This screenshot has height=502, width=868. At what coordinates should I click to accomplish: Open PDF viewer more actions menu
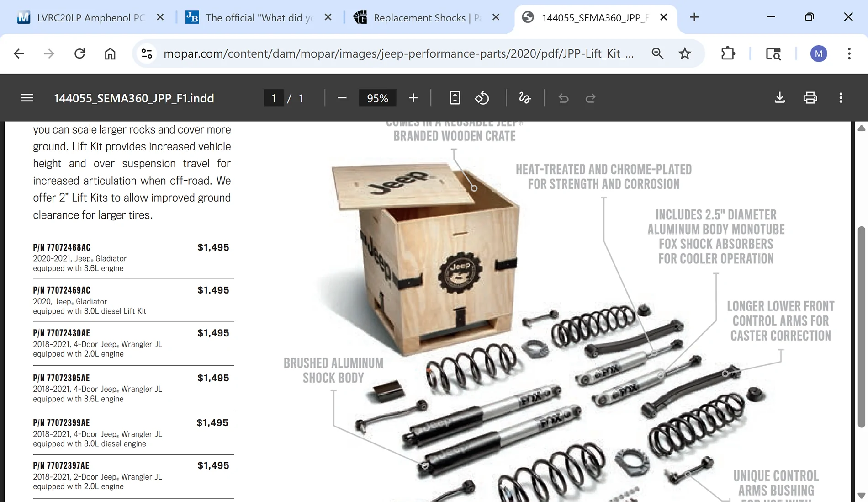click(841, 98)
